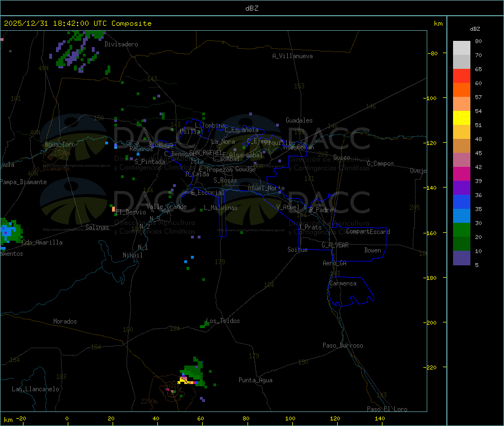Click the 'Los_Toldos' location label
504x426 pixels.
[223, 321]
